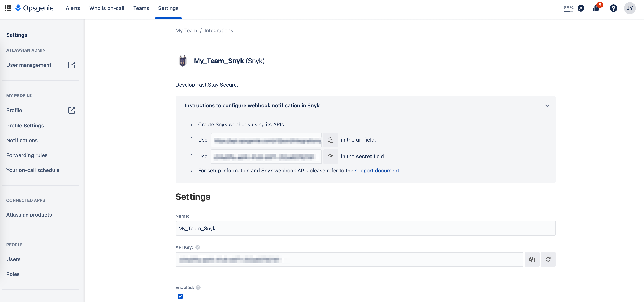Open Profile Settings in sidebar

coord(25,126)
